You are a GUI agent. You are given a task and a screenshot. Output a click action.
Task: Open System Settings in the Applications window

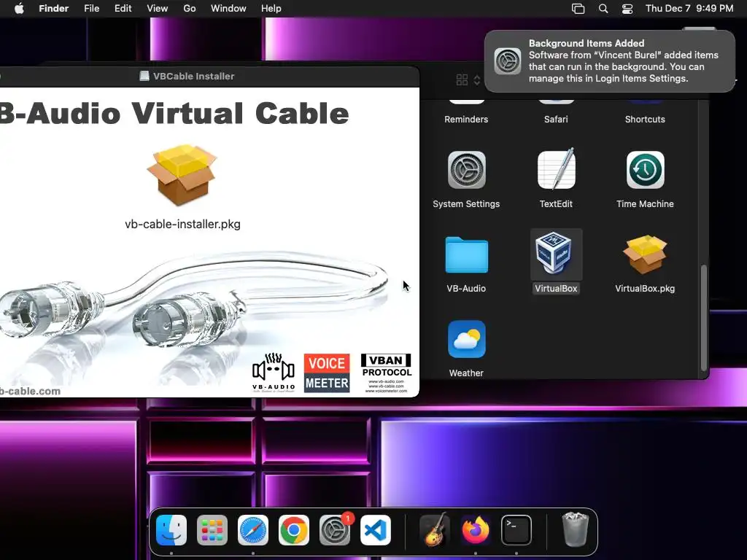[466, 170]
